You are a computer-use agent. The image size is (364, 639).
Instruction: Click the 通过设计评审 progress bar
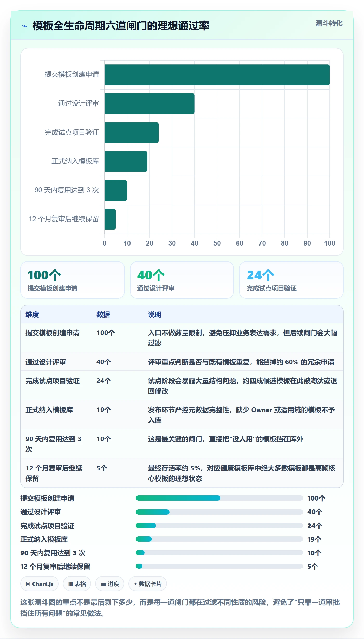click(x=219, y=512)
